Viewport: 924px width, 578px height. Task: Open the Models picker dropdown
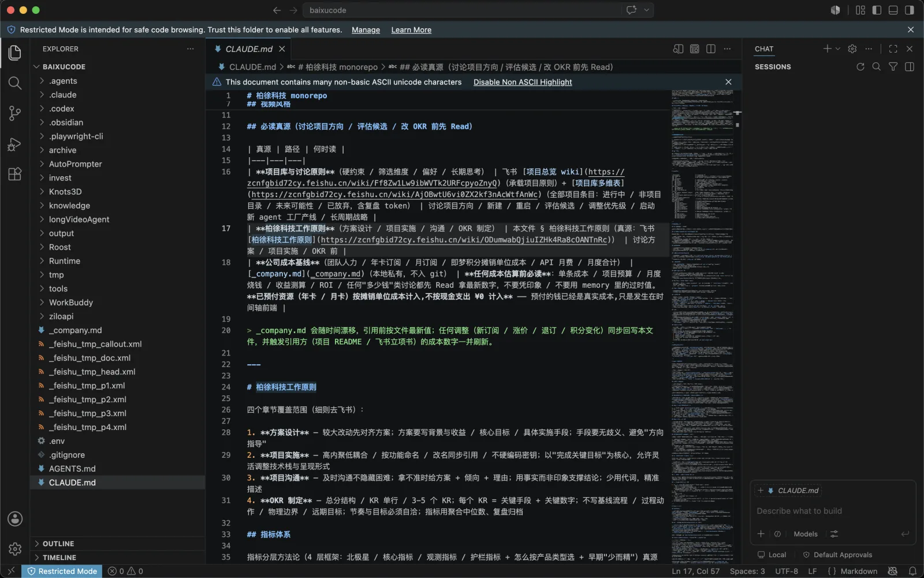coord(806,534)
